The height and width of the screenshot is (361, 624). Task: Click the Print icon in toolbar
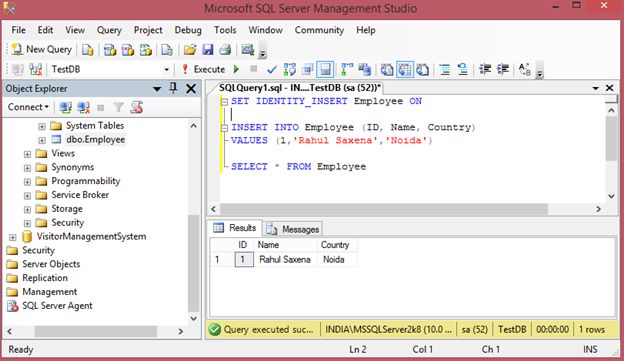pyautogui.click(x=225, y=50)
